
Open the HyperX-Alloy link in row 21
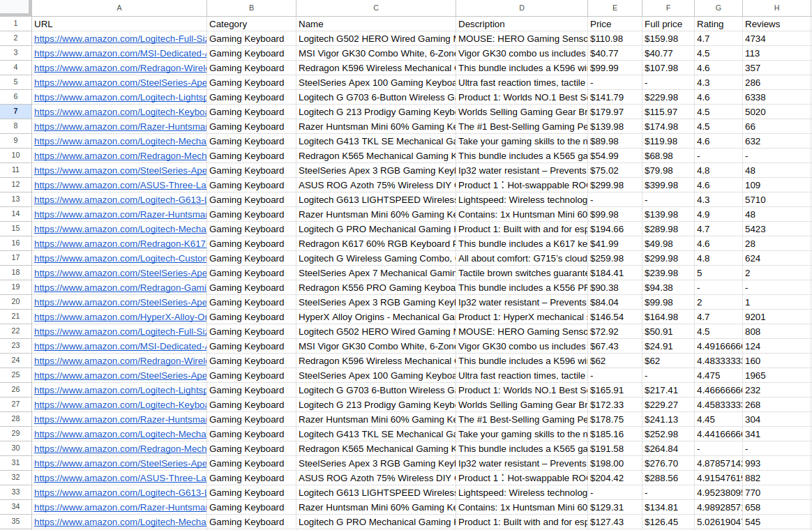point(120,317)
